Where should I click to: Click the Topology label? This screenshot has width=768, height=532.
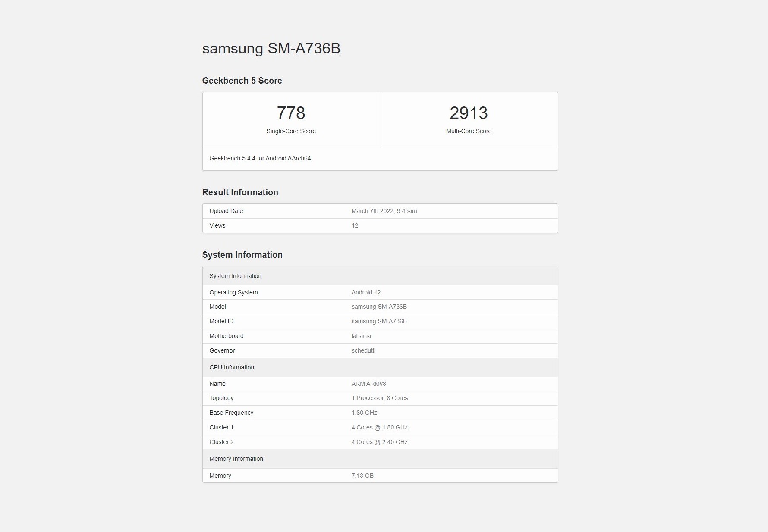[221, 398]
